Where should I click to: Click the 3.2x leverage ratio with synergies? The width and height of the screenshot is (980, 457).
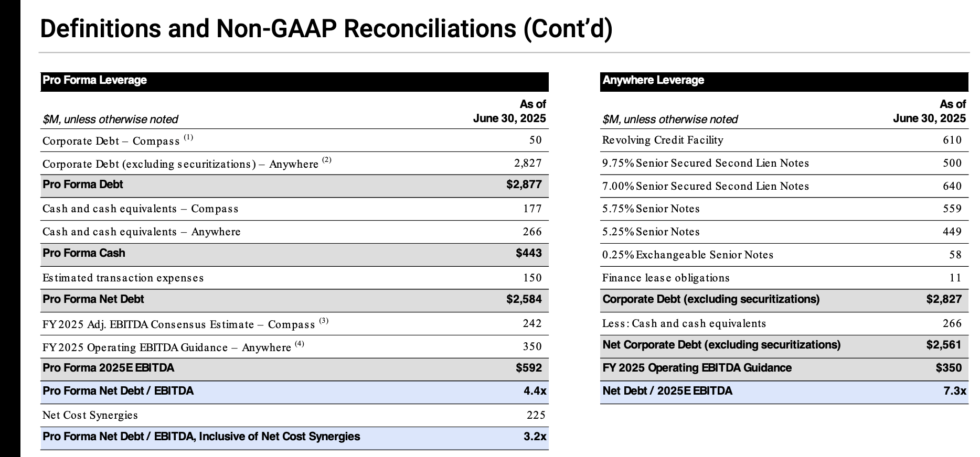(535, 437)
